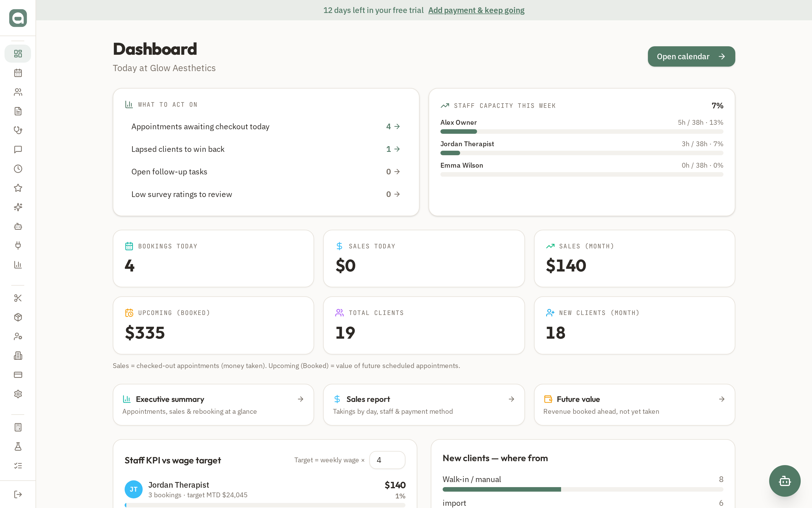Open the scissors services sidebar icon
The height and width of the screenshot is (508, 812).
(18, 298)
